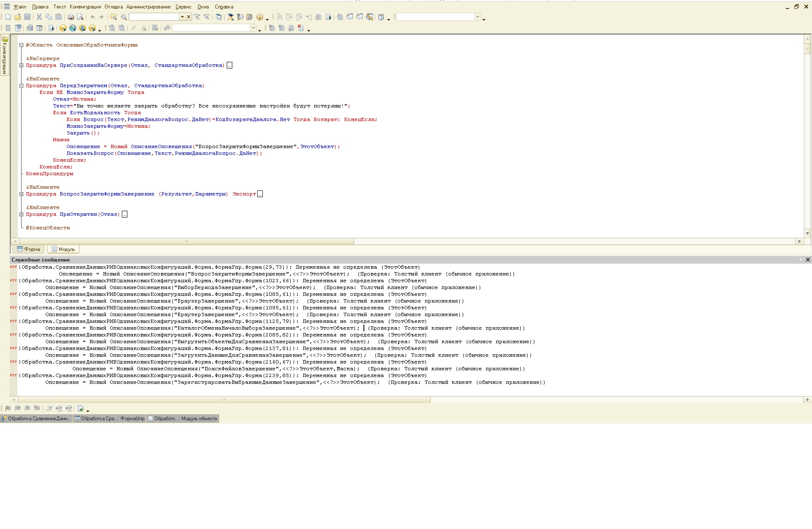Click the stopwatch performance measurement icon
Image resolution: width=812 pixels, height=529 pixels.
pyautogui.click(x=381, y=17)
